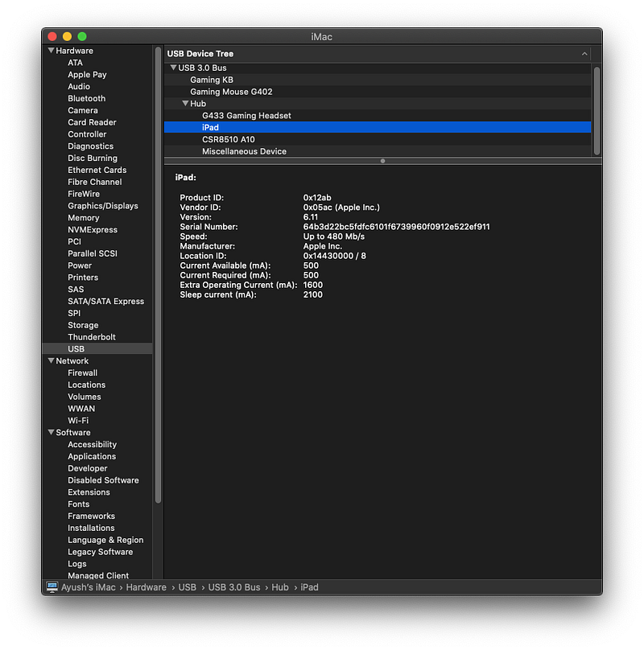The width and height of the screenshot is (644, 650).
Task: View Diagnostics information
Action: click(90, 146)
